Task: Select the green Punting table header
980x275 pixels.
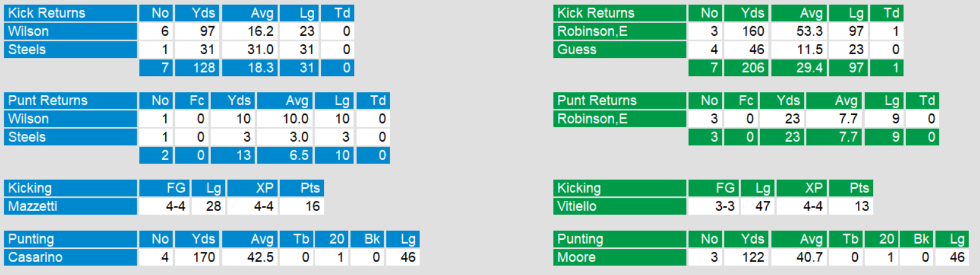Action: [x=580, y=239]
